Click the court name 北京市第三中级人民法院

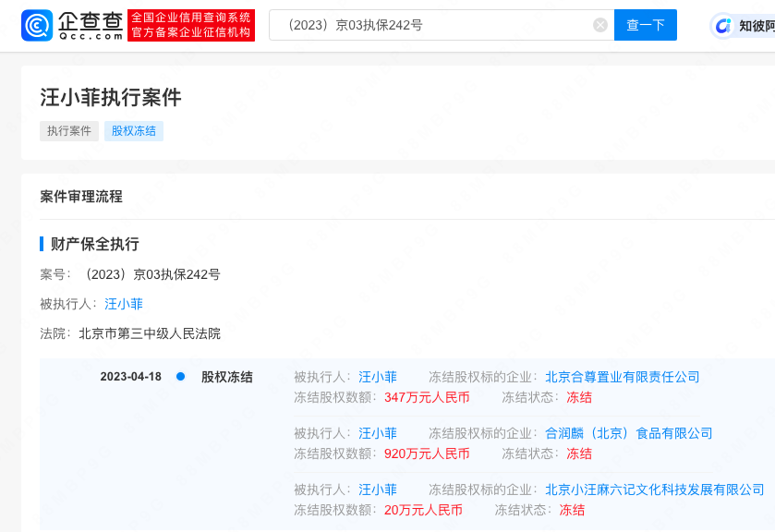pos(150,333)
